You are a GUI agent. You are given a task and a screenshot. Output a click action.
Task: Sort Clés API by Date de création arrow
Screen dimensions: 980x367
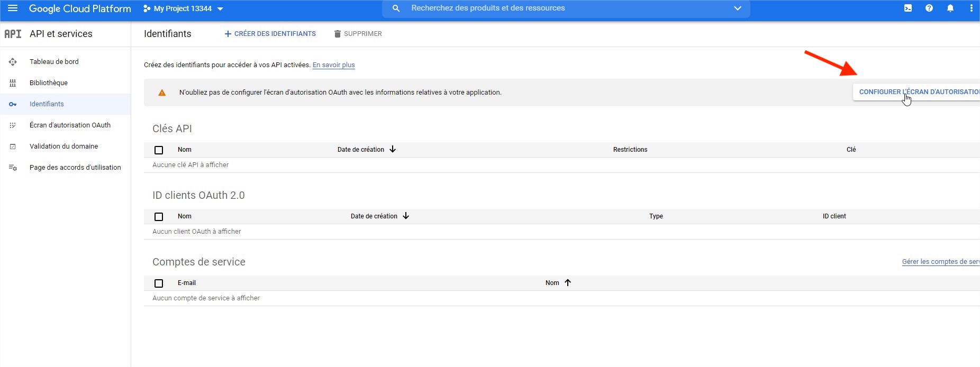393,150
